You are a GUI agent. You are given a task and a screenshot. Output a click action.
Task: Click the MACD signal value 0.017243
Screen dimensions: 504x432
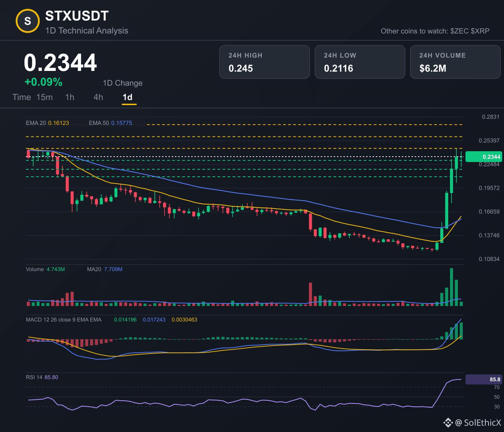pos(154,320)
